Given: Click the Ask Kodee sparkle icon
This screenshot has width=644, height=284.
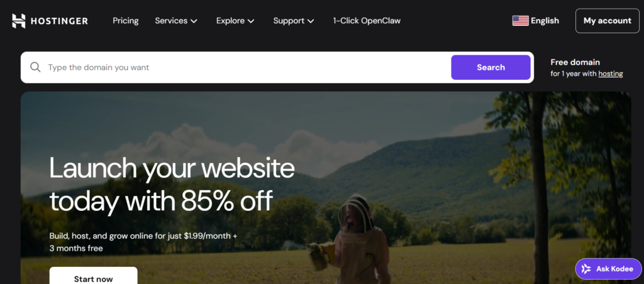Looking at the screenshot, I should click(x=587, y=269).
